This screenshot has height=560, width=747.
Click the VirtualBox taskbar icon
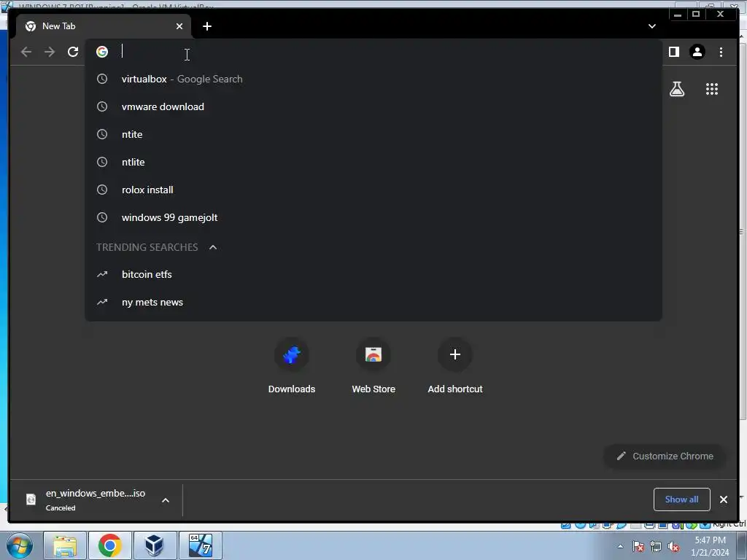155,545
